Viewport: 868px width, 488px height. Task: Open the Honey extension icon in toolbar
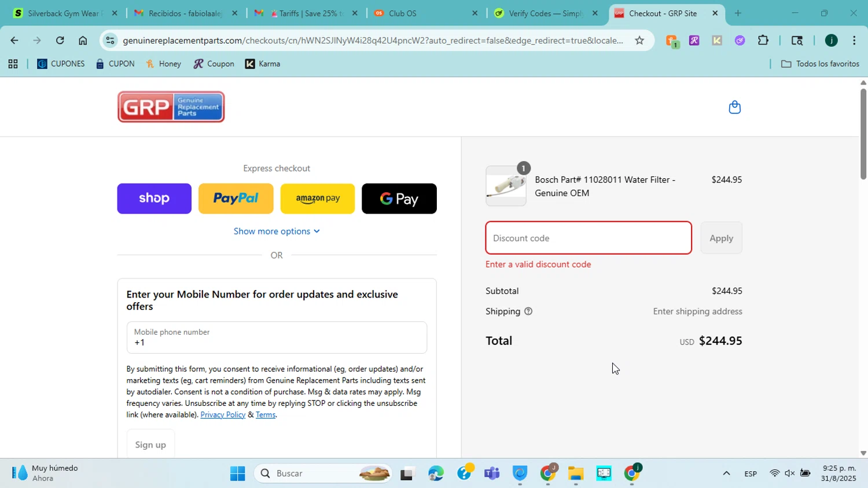(x=671, y=41)
